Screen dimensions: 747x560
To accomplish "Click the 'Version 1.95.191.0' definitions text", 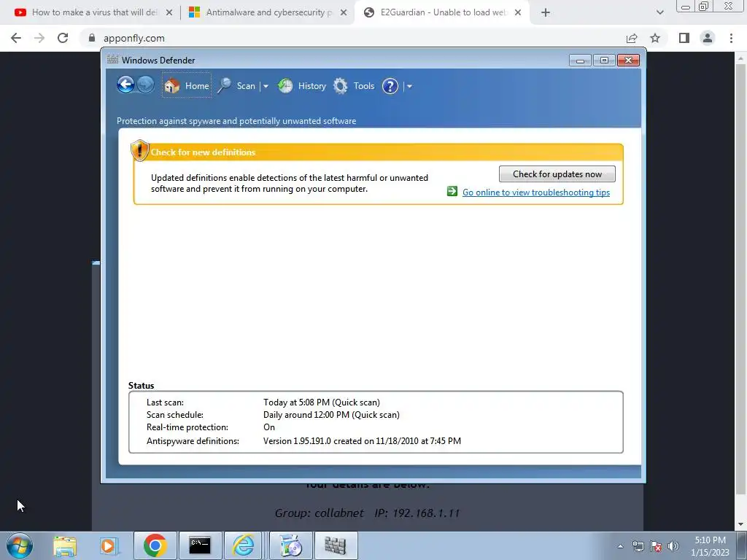I will pos(298,441).
